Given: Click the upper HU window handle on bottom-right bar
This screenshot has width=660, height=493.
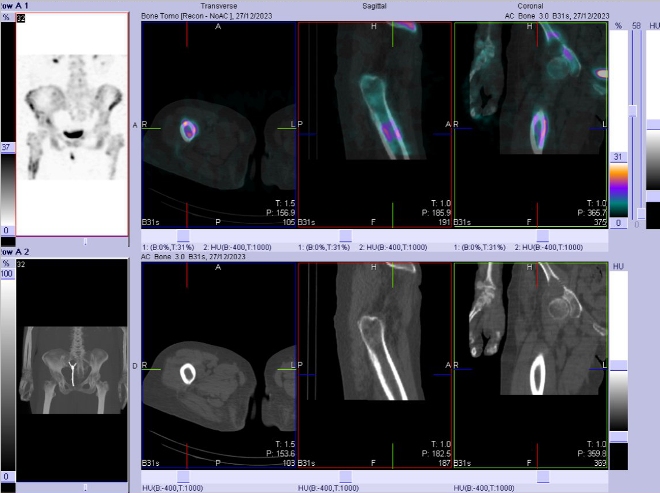Looking at the screenshot, I should [x=618, y=365].
